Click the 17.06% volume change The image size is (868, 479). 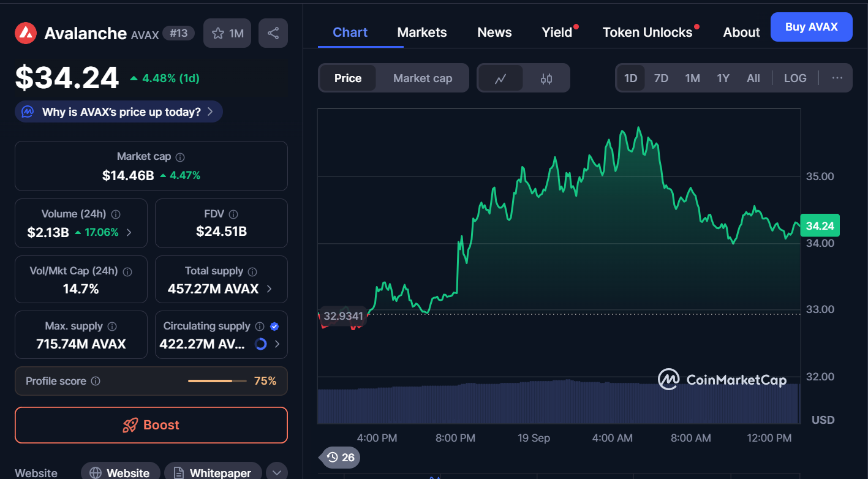(97, 232)
